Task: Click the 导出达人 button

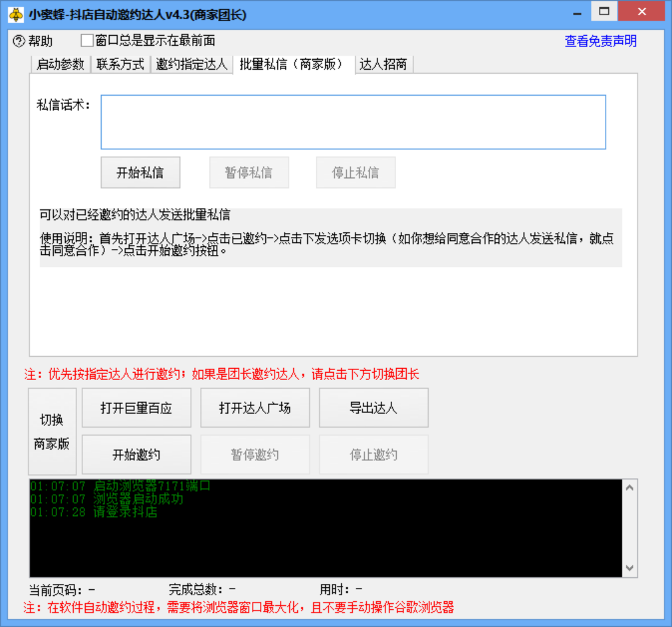Action: [374, 407]
